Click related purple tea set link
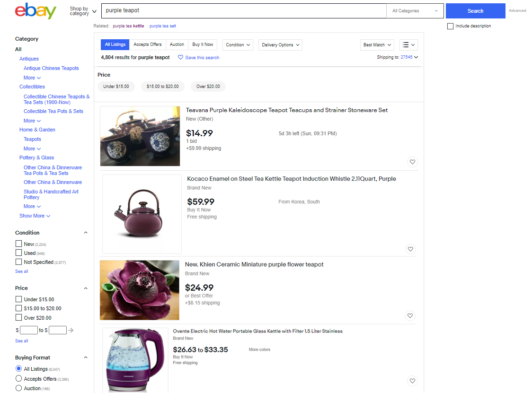532x393 pixels. tap(162, 26)
